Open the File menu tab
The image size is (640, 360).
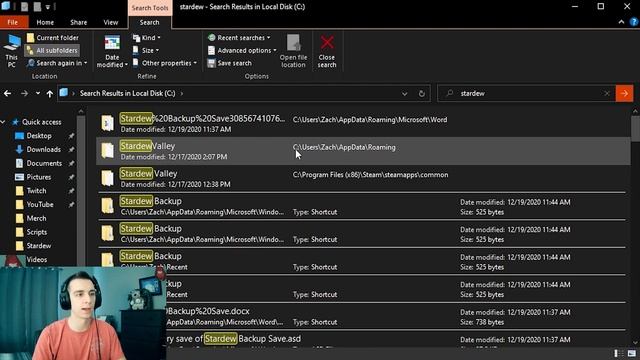tap(13, 22)
